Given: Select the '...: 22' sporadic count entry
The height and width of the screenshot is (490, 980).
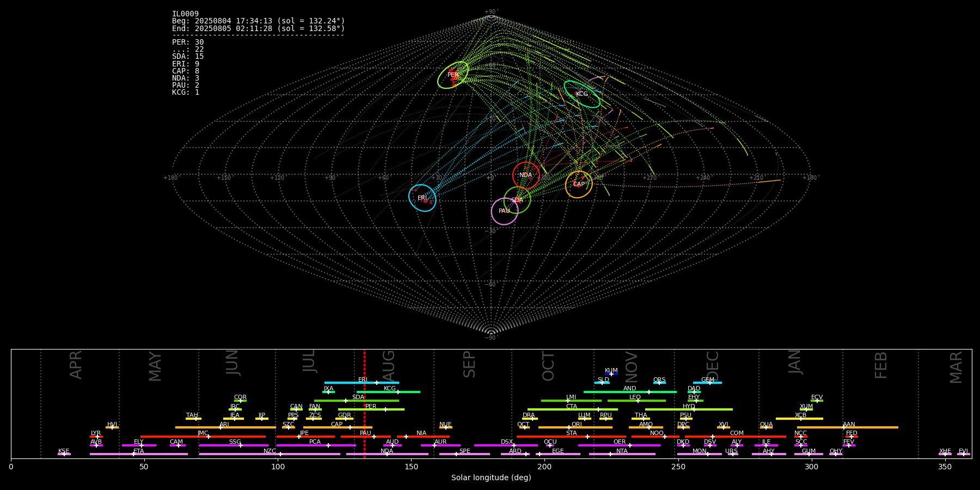Looking at the screenshot, I should pyautogui.click(x=188, y=50).
